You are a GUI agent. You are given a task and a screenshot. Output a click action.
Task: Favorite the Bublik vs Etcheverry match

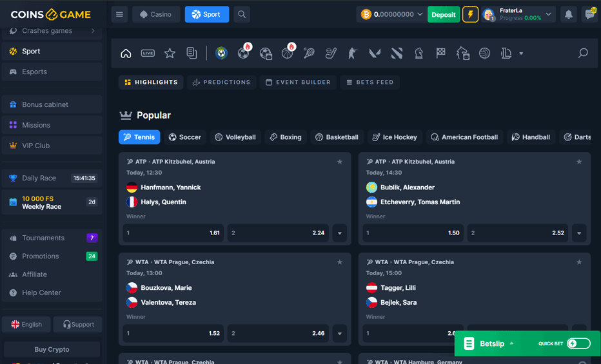tap(579, 162)
